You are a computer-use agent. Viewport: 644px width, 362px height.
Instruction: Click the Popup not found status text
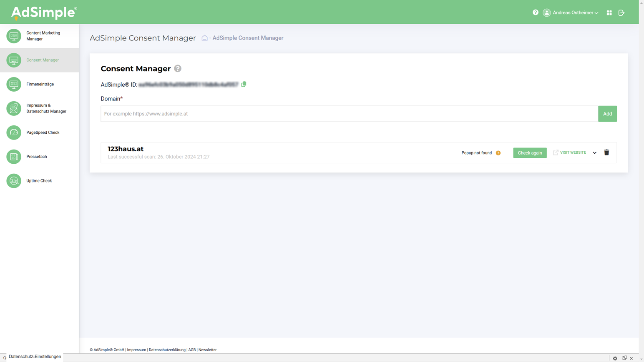click(x=477, y=153)
